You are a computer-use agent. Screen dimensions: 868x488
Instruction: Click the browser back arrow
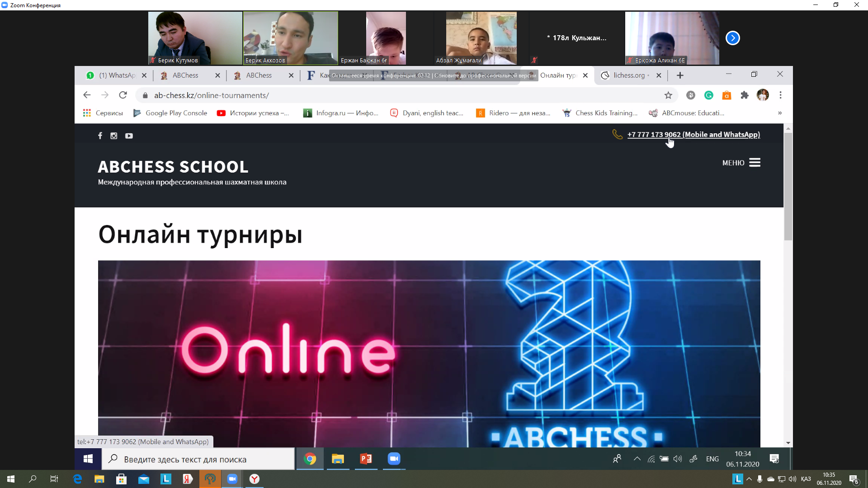(87, 95)
